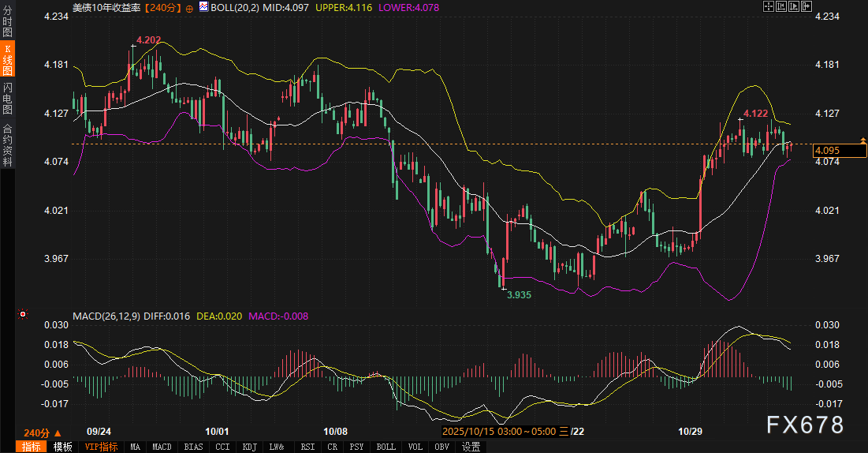Open the 【240分】 period selector in chart title
Viewport: 868px width, 453px height.
(x=163, y=7)
